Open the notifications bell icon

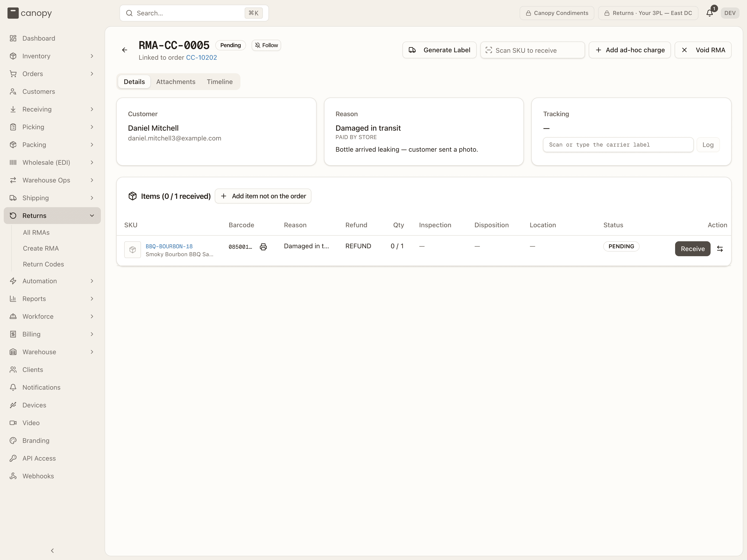709,13
